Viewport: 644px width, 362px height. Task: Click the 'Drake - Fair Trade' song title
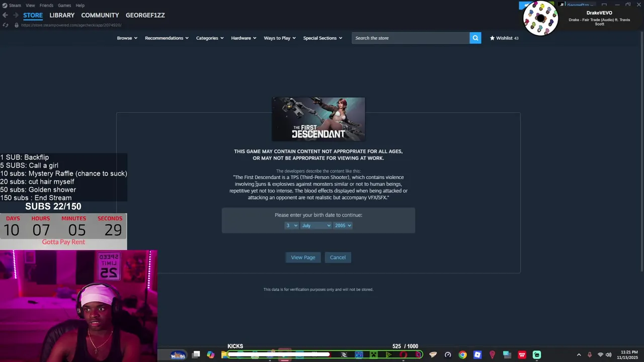pos(599,22)
